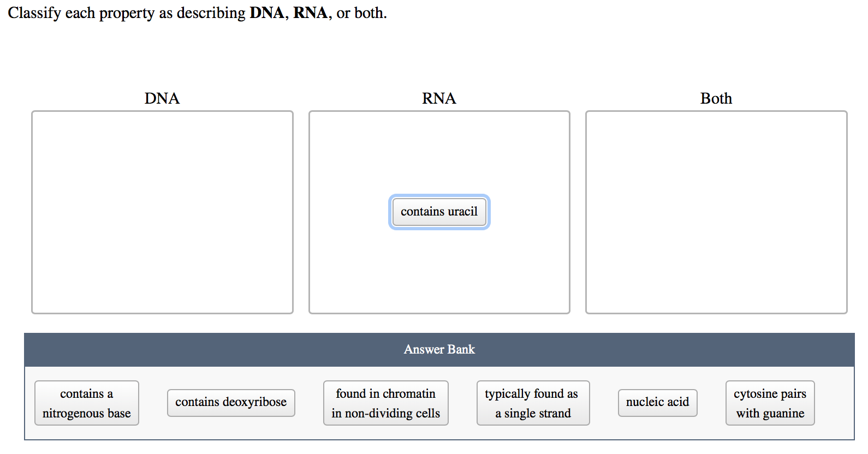
Task: Select the "nucleic acid" answer tile
Action: pos(657,402)
